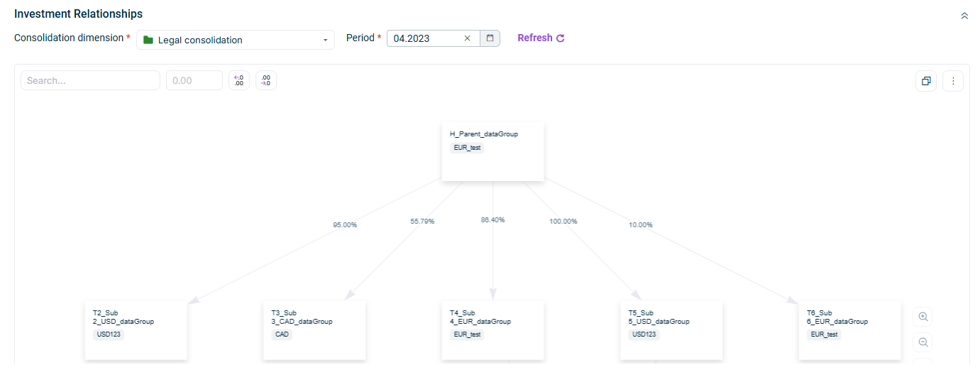Clear the Period value 04.2023

467,38
